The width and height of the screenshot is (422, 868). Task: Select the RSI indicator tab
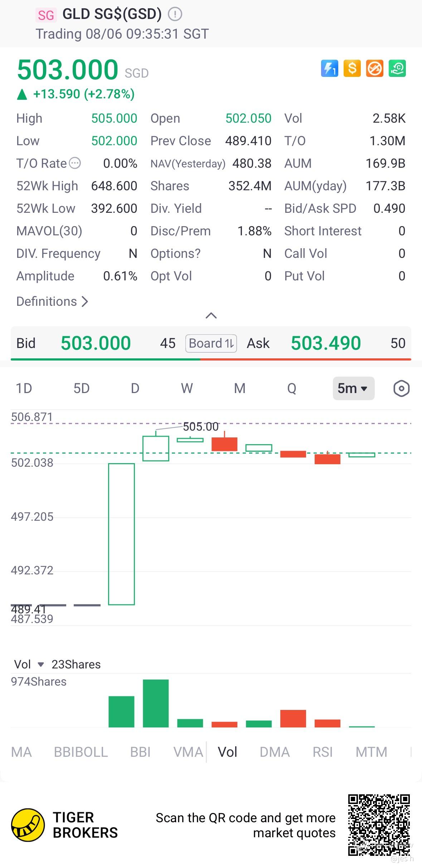(x=322, y=752)
